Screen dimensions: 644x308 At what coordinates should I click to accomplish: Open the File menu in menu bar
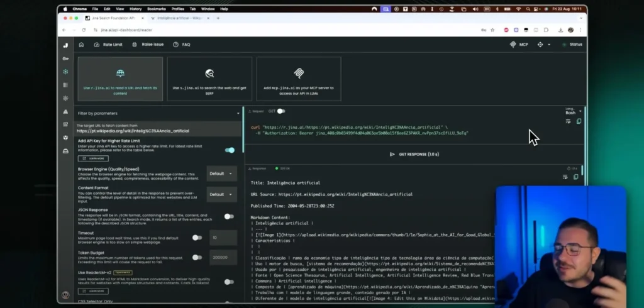point(95,9)
